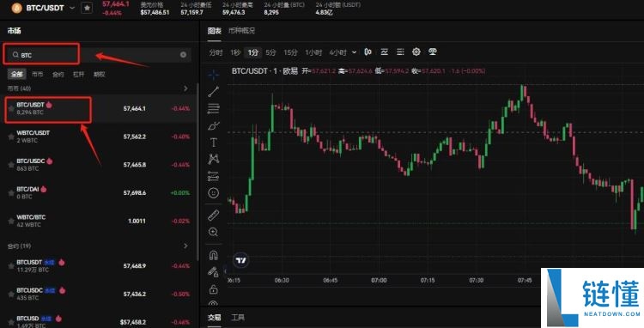Screen dimensions: 644x328
Task: Open the 交易 tab below chart
Action: pos(215,318)
